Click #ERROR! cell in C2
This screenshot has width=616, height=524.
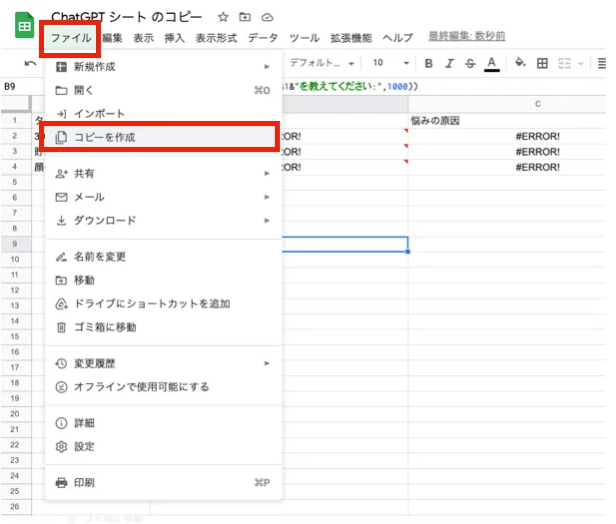[507, 136]
